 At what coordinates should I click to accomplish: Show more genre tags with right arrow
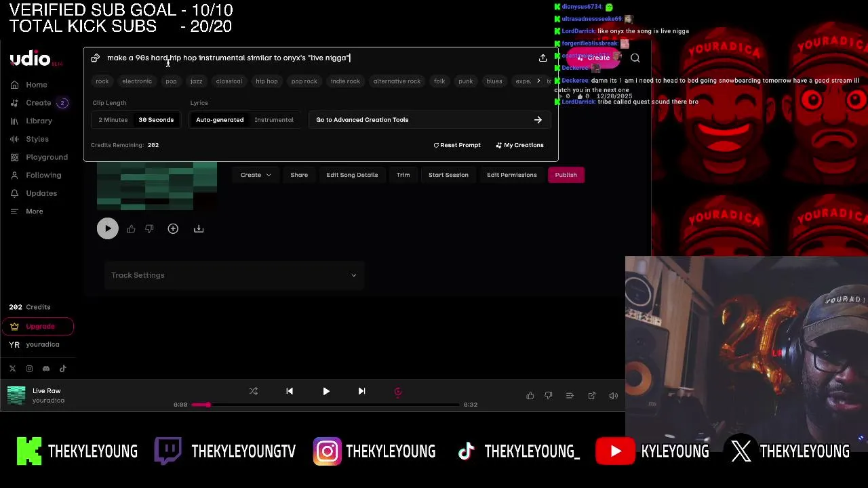pos(538,81)
